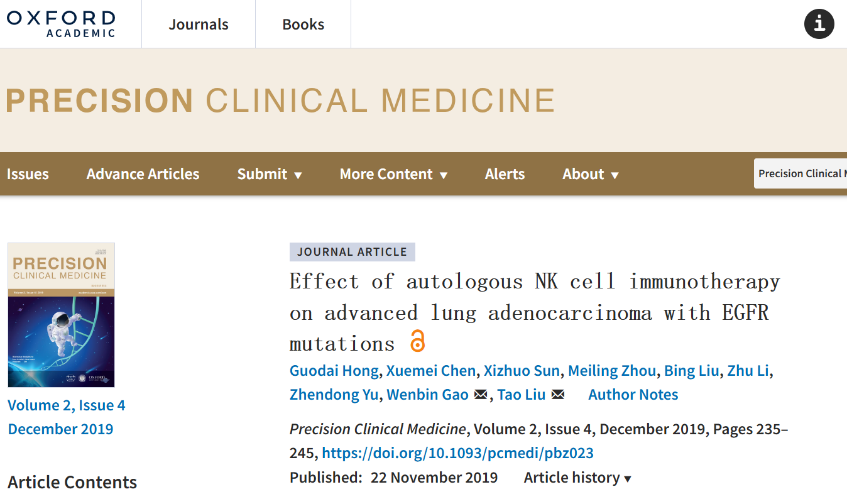The image size is (847, 504).
Task: Click envelope icon next to Wenbin Gao
Action: [481, 395]
